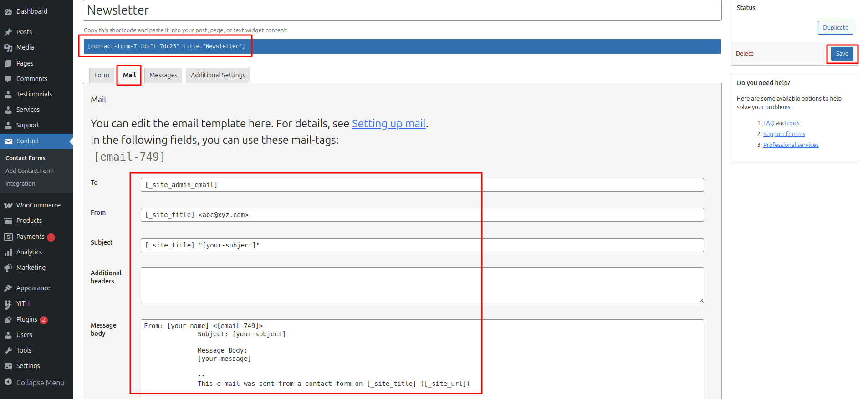Image resolution: width=868 pixels, height=399 pixels.
Task: Click the WooCommerce logo icon
Action: [x=8, y=205]
